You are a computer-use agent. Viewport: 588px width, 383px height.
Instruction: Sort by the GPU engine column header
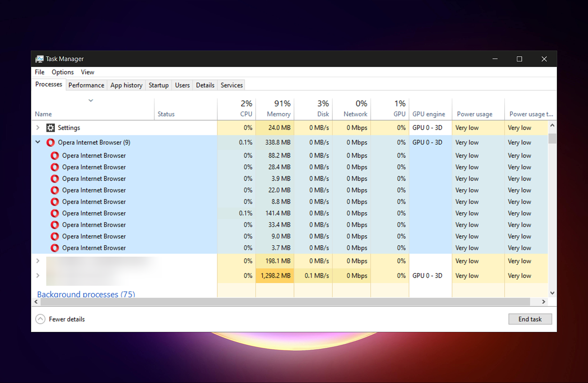click(430, 109)
